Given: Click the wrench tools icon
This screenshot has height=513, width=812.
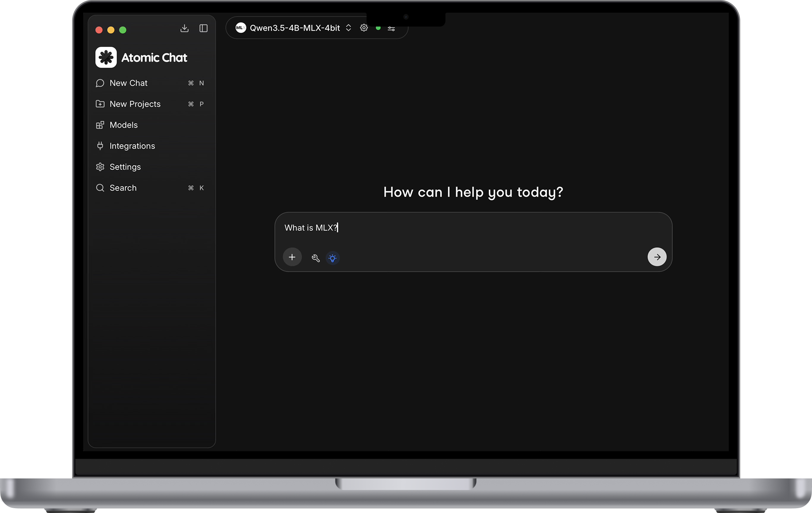Looking at the screenshot, I should 316,258.
